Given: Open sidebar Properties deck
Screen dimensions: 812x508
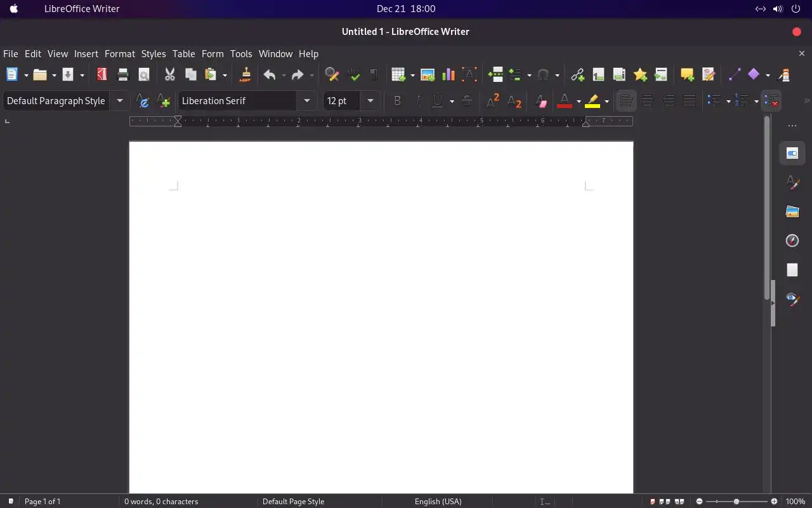Looking at the screenshot, I should coord(792,153).
